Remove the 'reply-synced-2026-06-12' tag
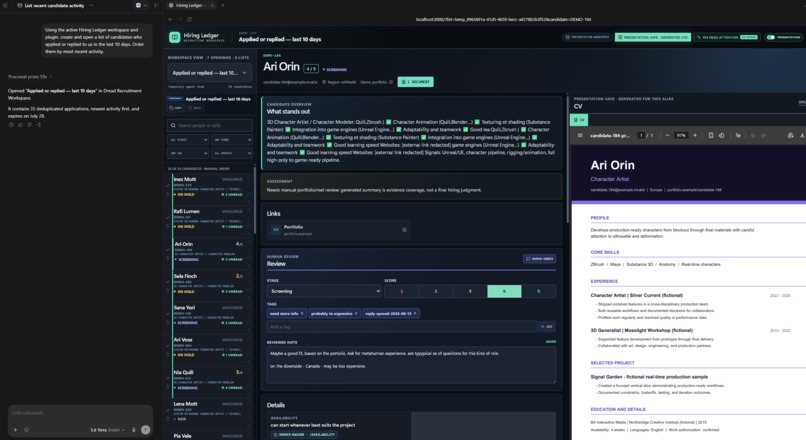Image resolution: width=806 pixels, height=440 pixels. pos(415,313)
